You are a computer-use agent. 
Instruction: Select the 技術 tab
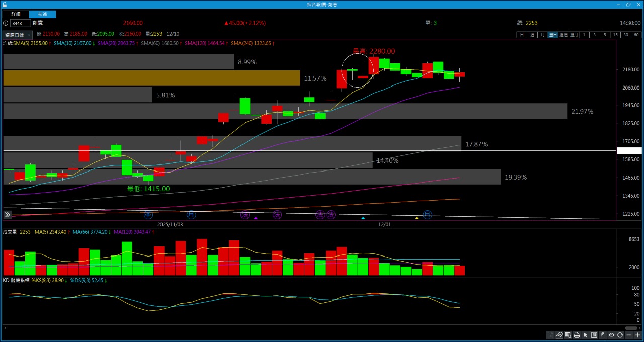tap(42, 14)
